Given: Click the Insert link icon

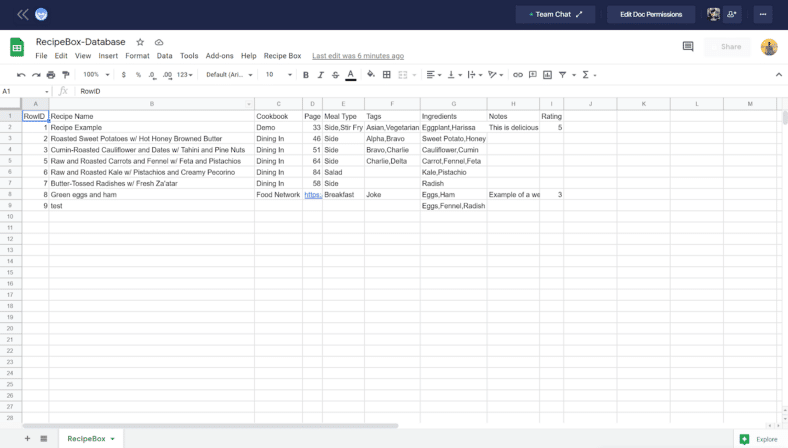Looking at the screenshot, I should (518, 75).
